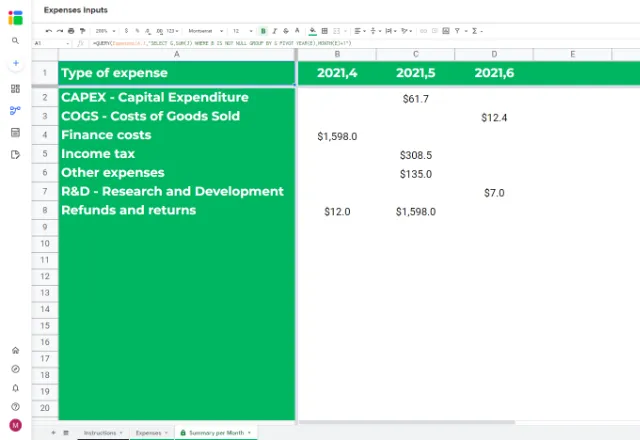Click the 'Refunds and returns' cell
Image resolution: width=640 pixels, height=440 pixels.
[x=177, y=210]
